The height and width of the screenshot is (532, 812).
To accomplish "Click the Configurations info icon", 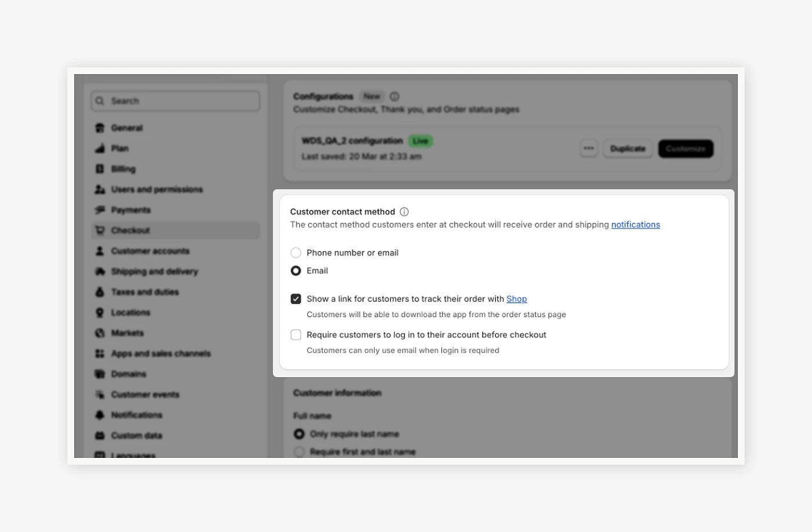I will (394, 97).
